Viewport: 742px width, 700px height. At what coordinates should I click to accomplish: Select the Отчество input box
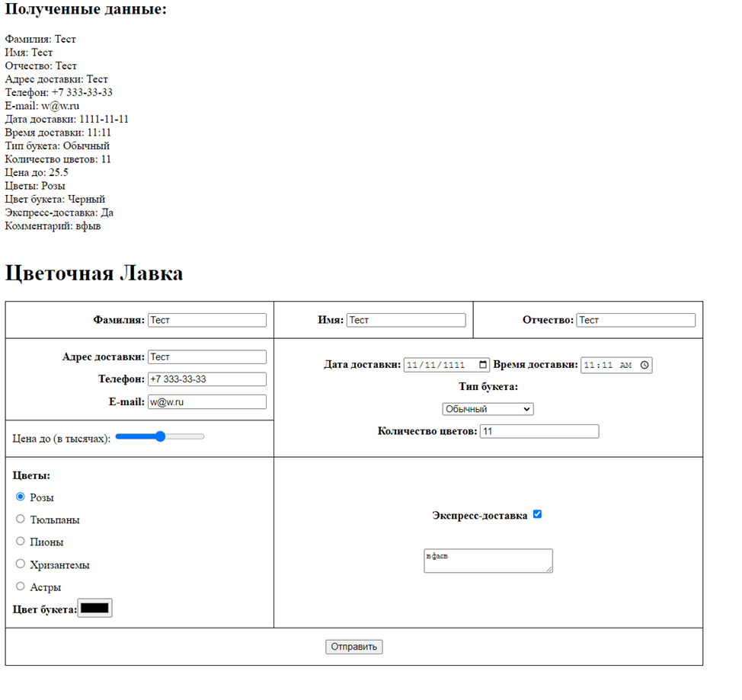[x=635, y=321]
